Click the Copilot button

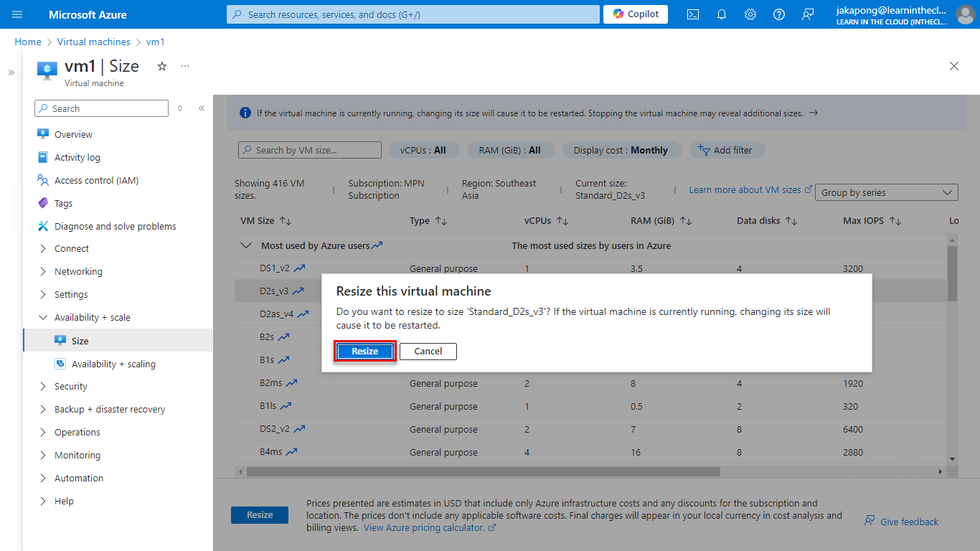636,14
